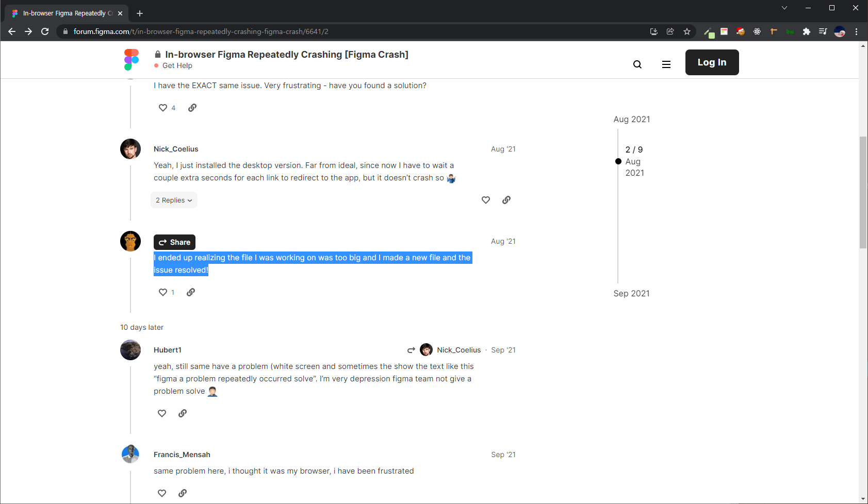This screenshot has height=504, width=868.
Task: Open the Extensions puzzle-piece icon
Action: pos(807,31)
